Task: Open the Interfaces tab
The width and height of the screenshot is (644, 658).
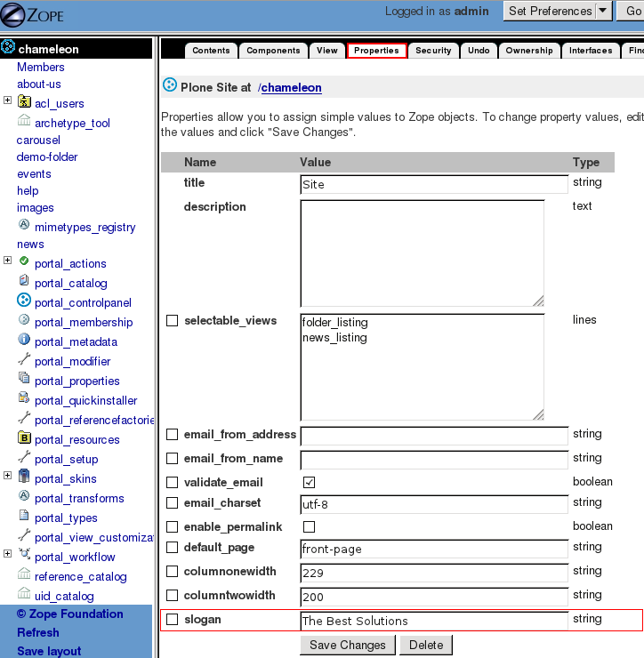Action: [x=591, y=51]
